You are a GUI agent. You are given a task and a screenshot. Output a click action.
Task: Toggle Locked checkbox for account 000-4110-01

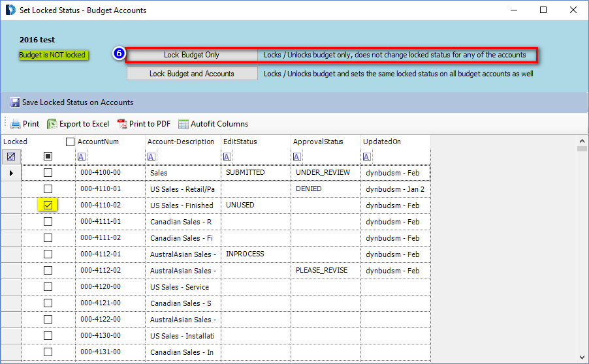click(x=48, y=189)
